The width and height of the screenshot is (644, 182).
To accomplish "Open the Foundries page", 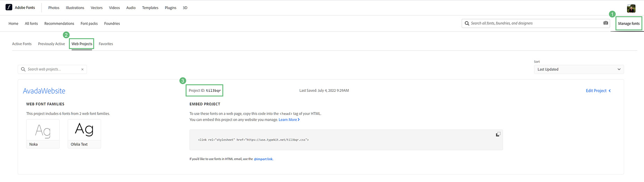I will pyautogui.click(x=112, y=24).
